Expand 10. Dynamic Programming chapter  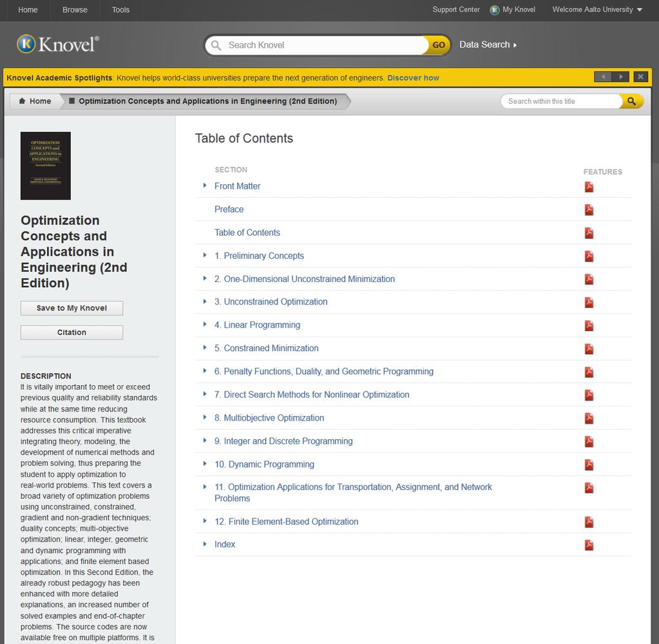(x=205, y=464)
